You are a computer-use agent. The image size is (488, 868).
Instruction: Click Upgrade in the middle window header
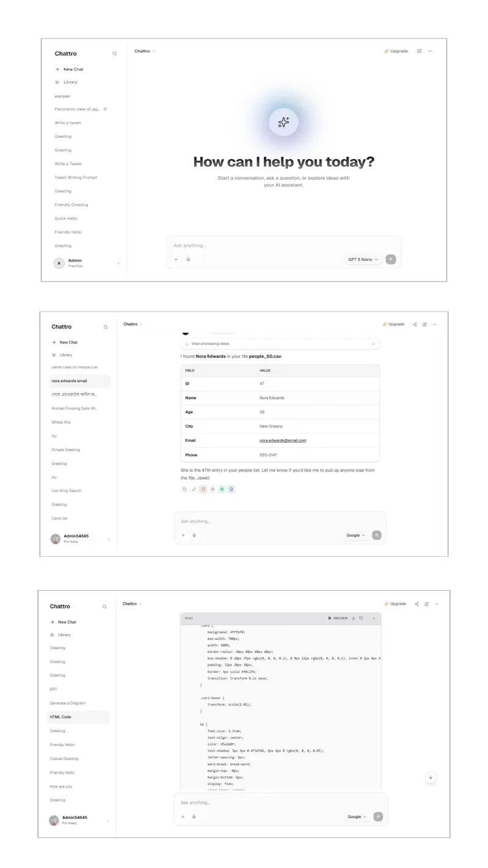(394, 324)
